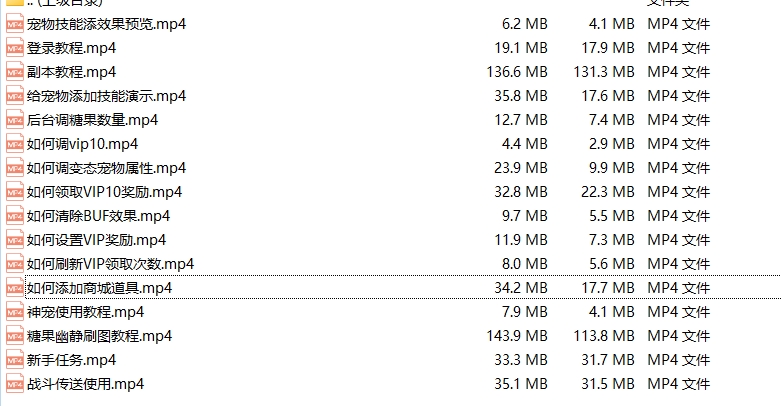Click the MP4 icon of 战斗传送使用.mp4
This screenshot has width=781, height=406.
point(14,384)
